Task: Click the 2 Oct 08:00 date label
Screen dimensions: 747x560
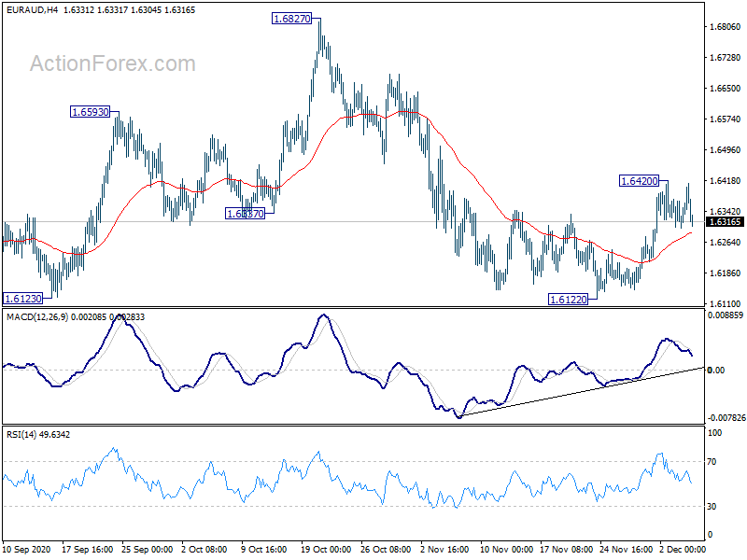Action: click(204, 550)
